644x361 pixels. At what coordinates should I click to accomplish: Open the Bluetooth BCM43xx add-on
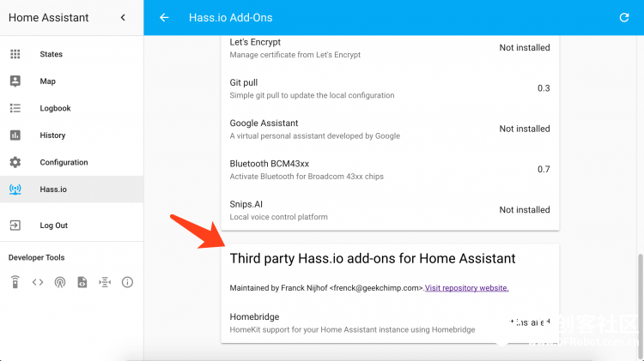(x=390, y=170)
